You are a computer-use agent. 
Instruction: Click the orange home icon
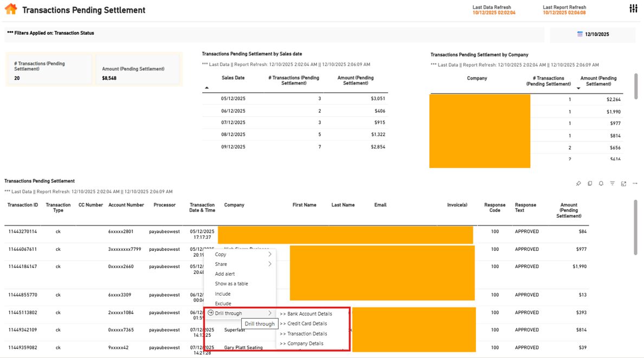point(11,9)
